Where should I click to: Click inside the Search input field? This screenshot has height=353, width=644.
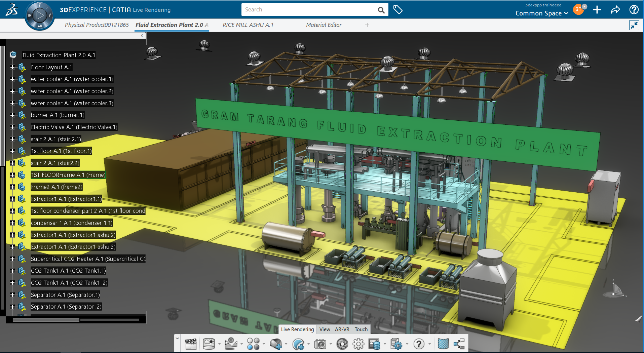[x=309, y=10]
